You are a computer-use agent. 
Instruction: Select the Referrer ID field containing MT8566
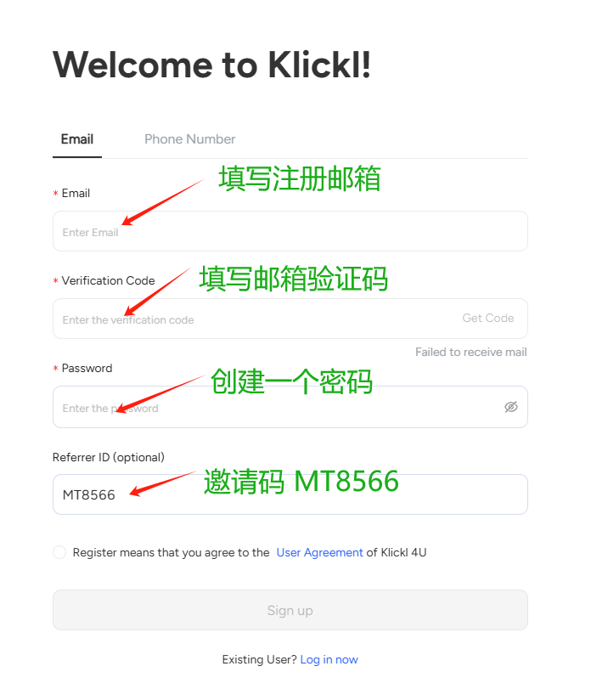[290, 494]
